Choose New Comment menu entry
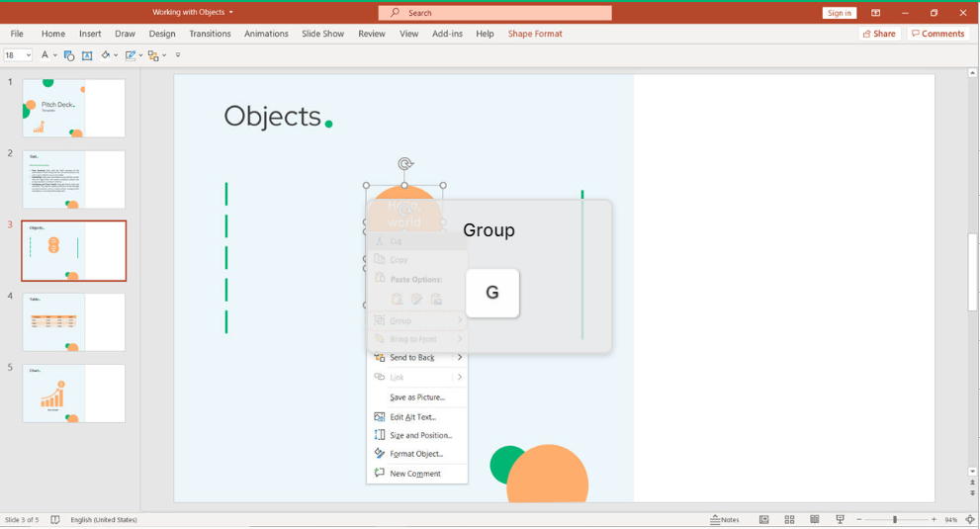The width and height of the screenshot is (980, 529). click(x=417, y=474)
